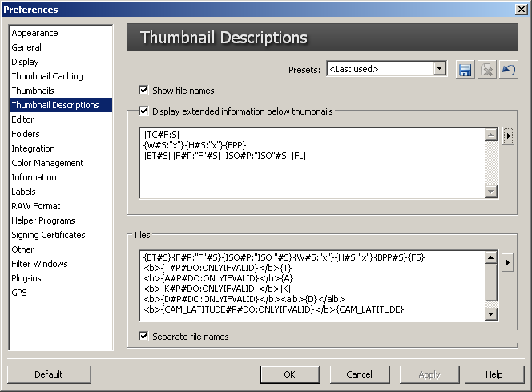The height and width of the screenshot is (392, 532).
Task: Uncheck Separate file names option
Action: [144, 337]
